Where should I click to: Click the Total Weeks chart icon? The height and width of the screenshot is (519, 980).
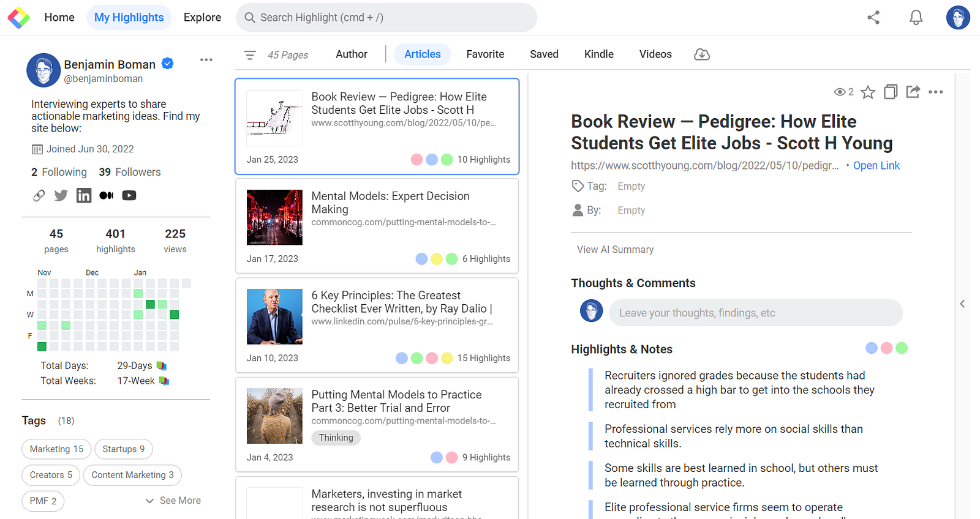[164, 381]
